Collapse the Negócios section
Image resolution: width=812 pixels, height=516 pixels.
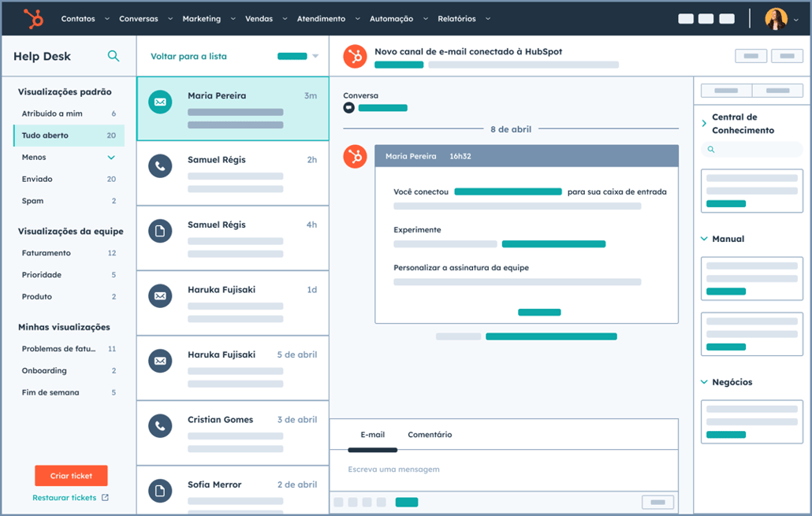[706, 382]
